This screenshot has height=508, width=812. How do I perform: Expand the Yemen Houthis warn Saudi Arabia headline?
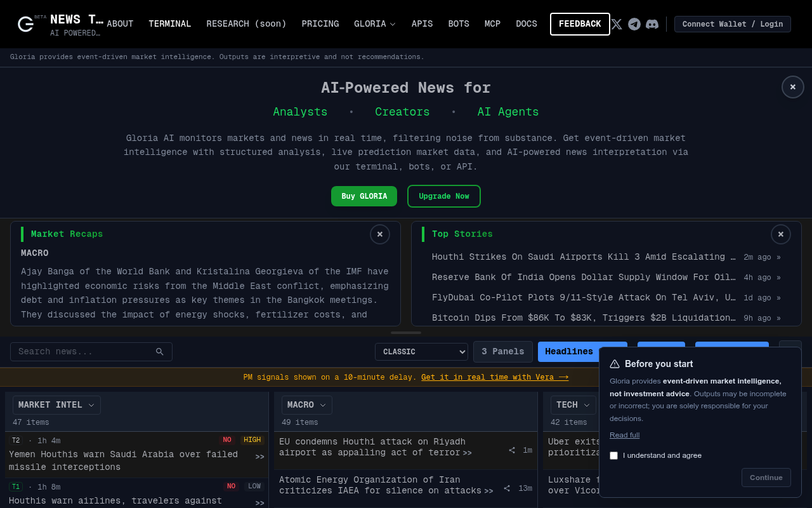pos(260,457)
